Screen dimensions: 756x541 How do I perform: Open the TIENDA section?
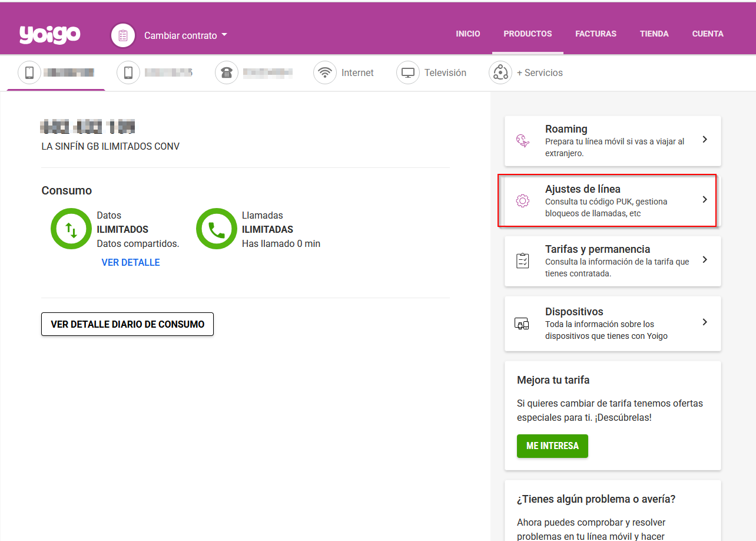pos(654,34)
